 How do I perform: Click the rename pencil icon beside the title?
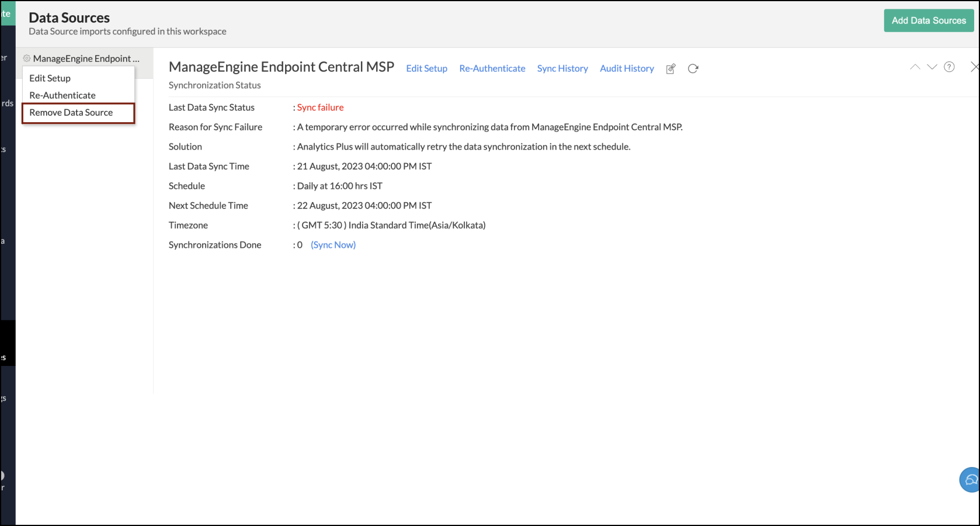670,68
